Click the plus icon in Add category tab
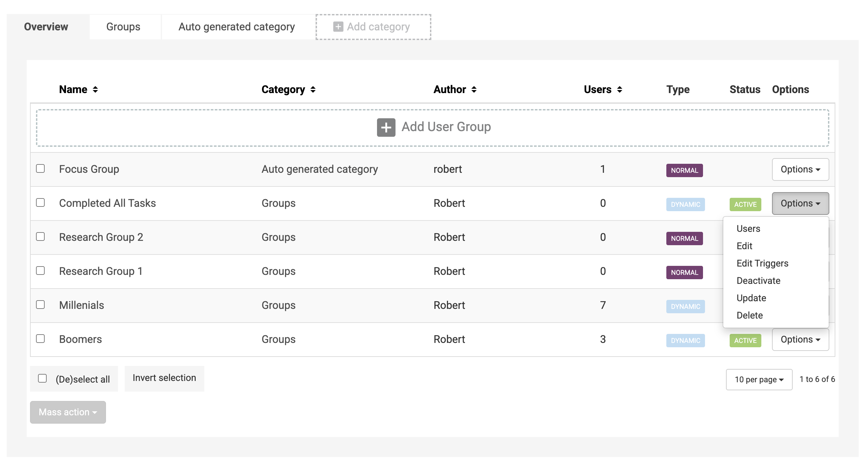Screen dimensions: 868x463 pos(338,27)
